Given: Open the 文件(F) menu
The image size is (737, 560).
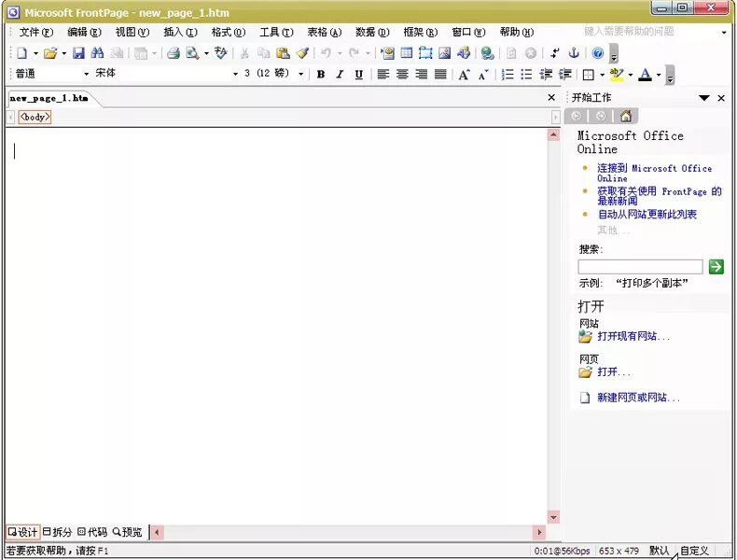Looking at the screenshot, I should coord(36,32).
